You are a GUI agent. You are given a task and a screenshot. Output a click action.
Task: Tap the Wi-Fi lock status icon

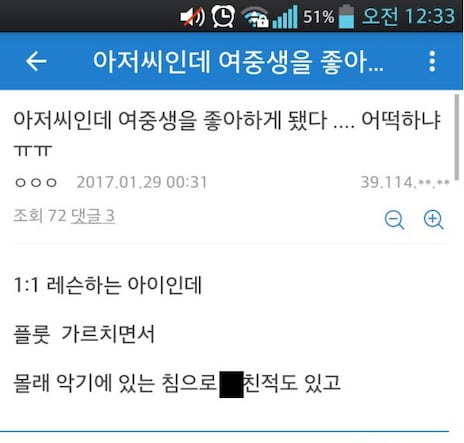point(255,17)
